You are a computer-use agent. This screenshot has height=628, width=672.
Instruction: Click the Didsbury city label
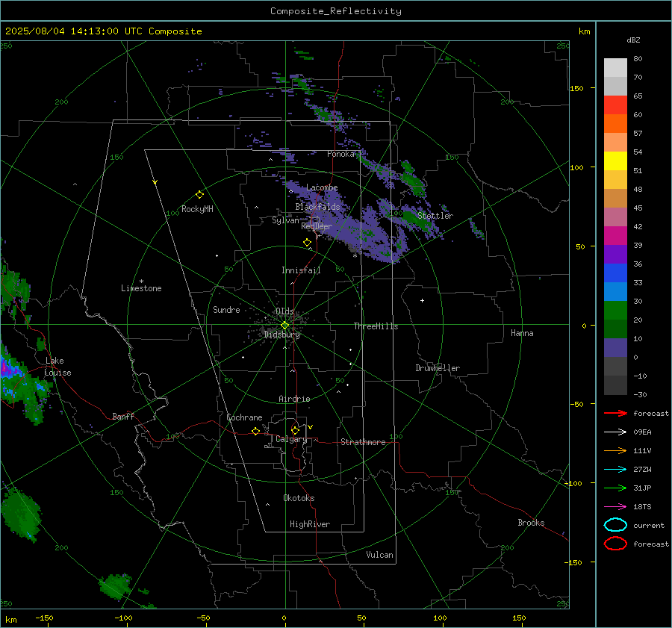[282, 335]
